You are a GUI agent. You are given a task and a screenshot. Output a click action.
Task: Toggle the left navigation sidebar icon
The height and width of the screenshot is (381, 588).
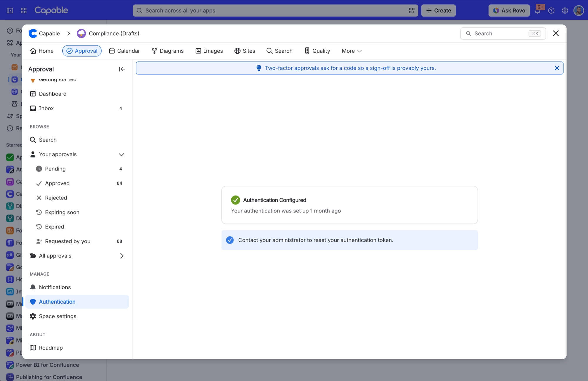(x=10, y=11)
